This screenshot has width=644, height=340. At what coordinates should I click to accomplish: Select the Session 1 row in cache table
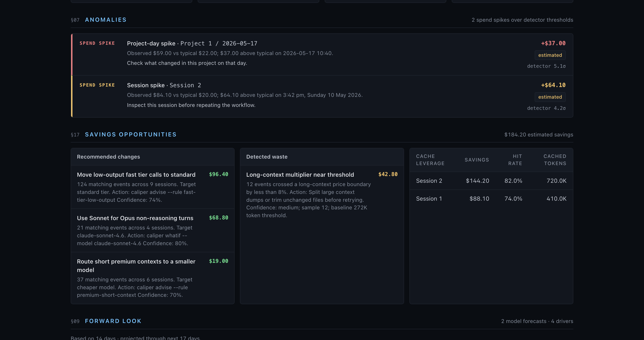pos(491,199)
